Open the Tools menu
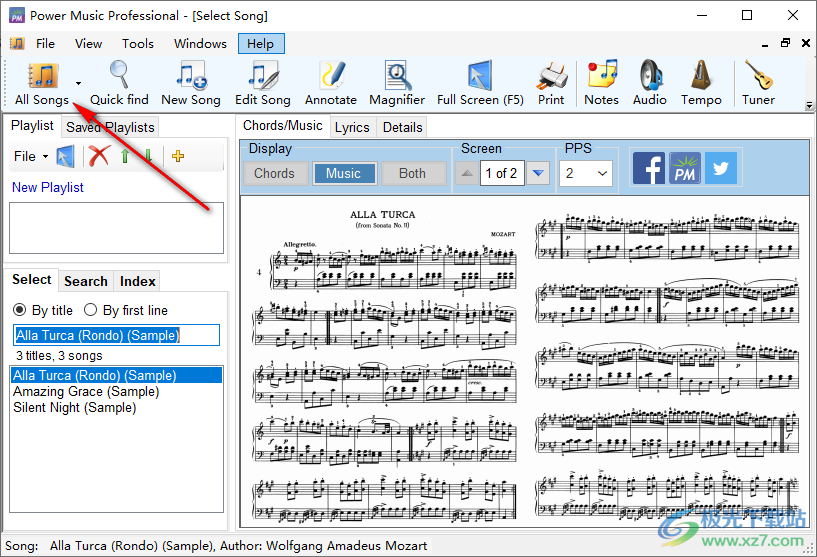 pos(138,43)
